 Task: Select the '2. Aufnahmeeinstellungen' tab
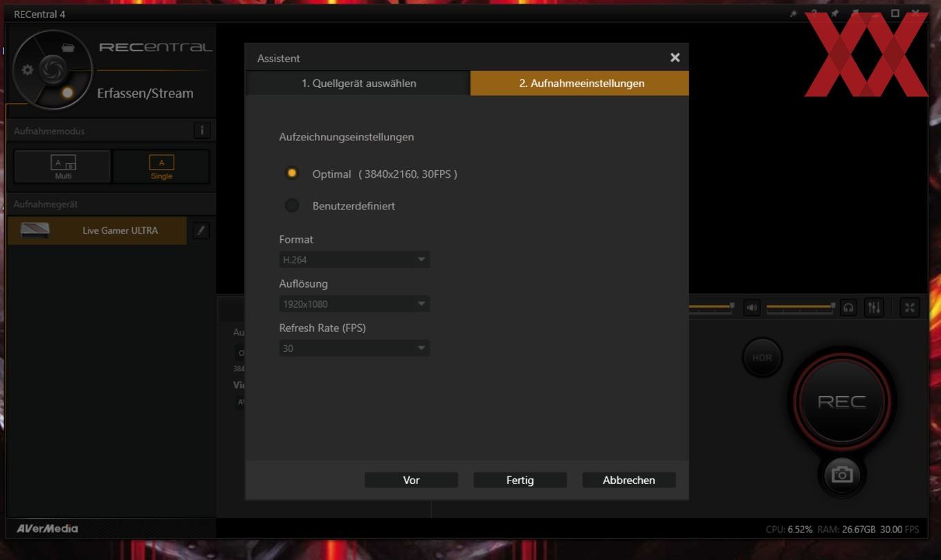pyautogui.click(x=580, y=83)
